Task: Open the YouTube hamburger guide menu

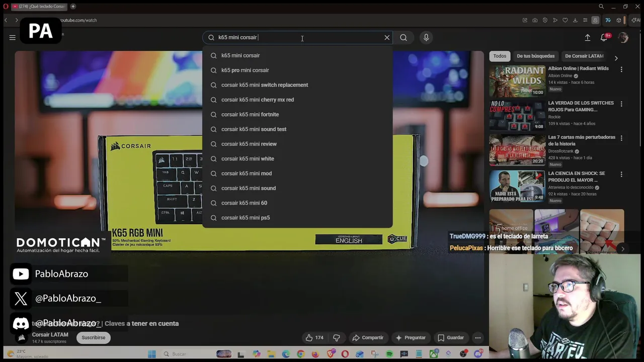Action: [x=12, y=37]
